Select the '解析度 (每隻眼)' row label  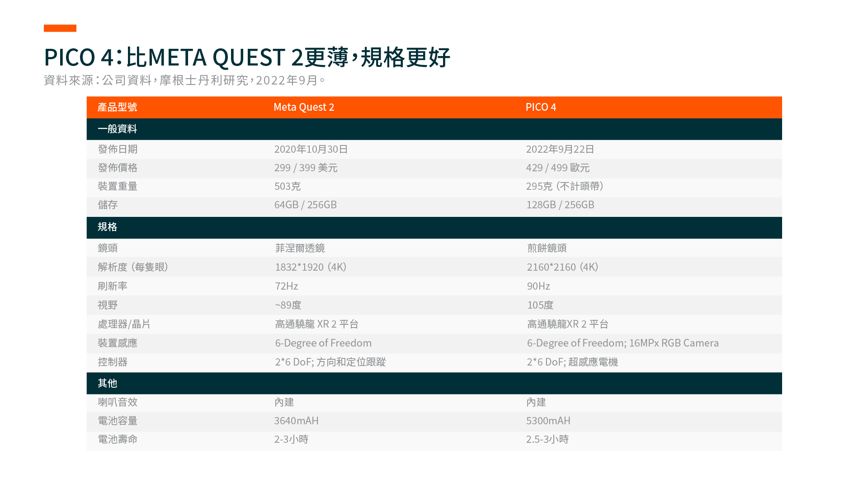[133, 267]
